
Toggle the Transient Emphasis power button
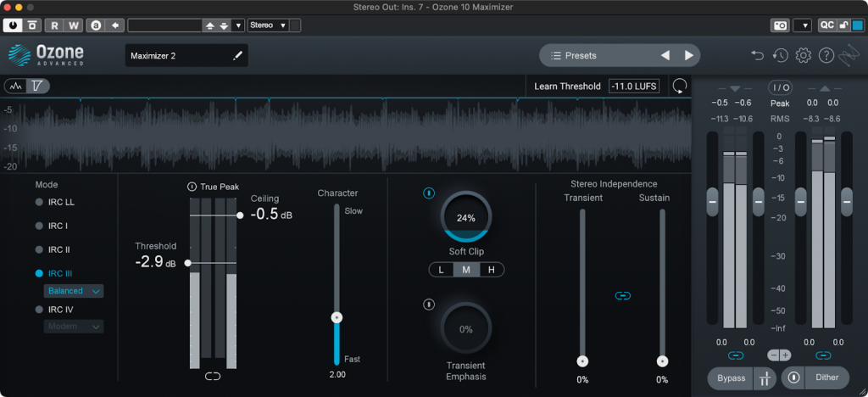[429, 305]
